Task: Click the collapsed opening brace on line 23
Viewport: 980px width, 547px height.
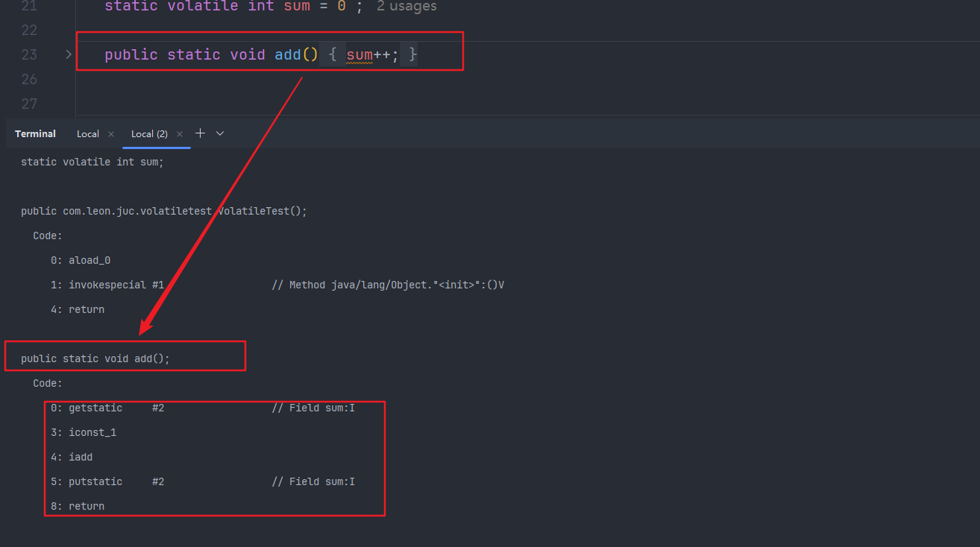Action: [333, 54]
